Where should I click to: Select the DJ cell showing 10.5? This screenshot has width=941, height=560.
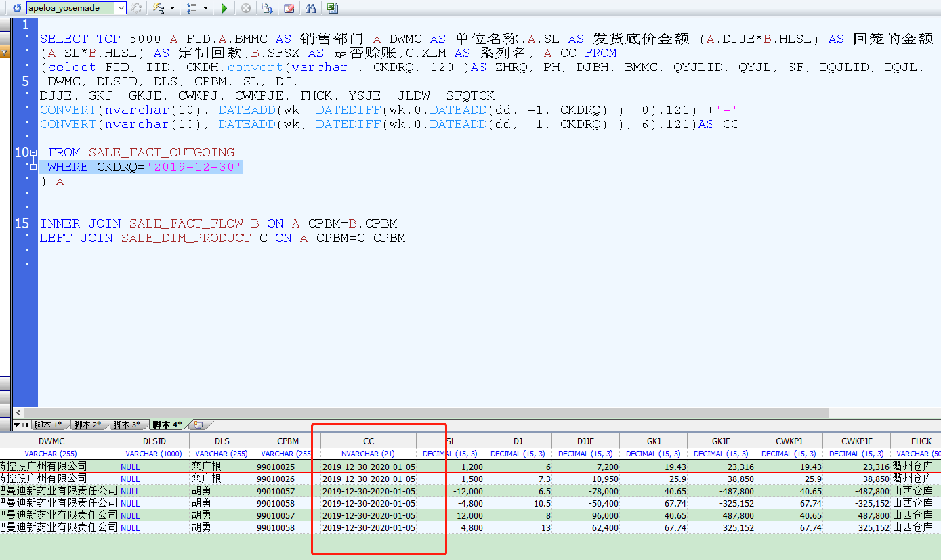click(x=518, y=503)
